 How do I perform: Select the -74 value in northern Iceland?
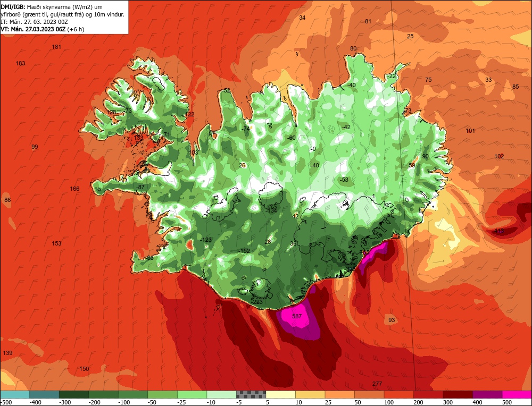coord(245,129)
